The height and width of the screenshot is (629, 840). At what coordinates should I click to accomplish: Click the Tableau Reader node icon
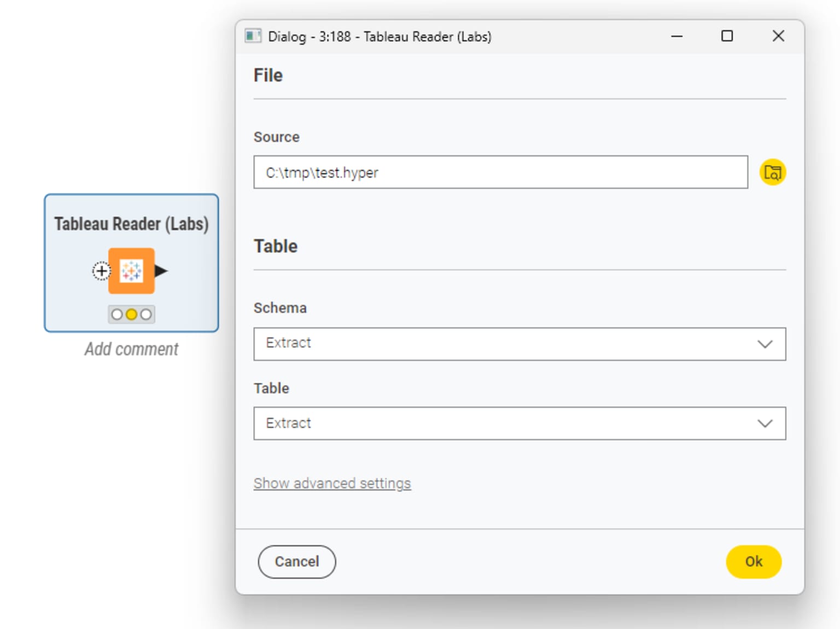[131, 271]
